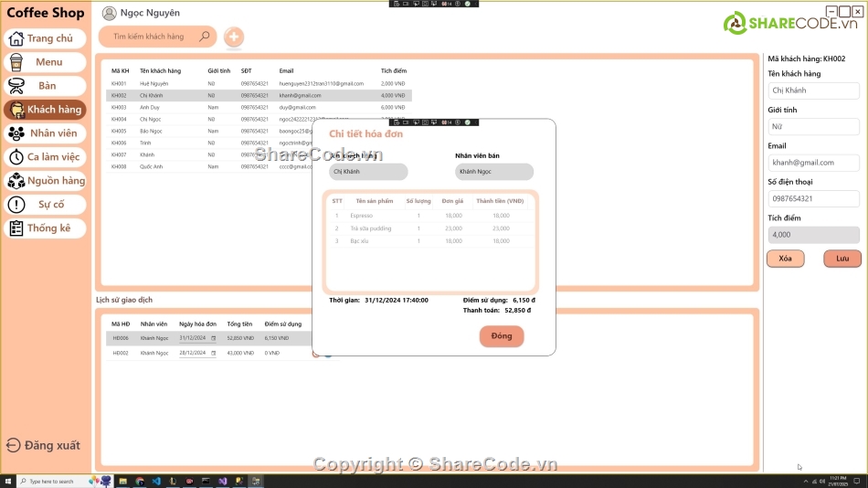
Task: Open the Bàn tables section
Action: pos(45,86)
